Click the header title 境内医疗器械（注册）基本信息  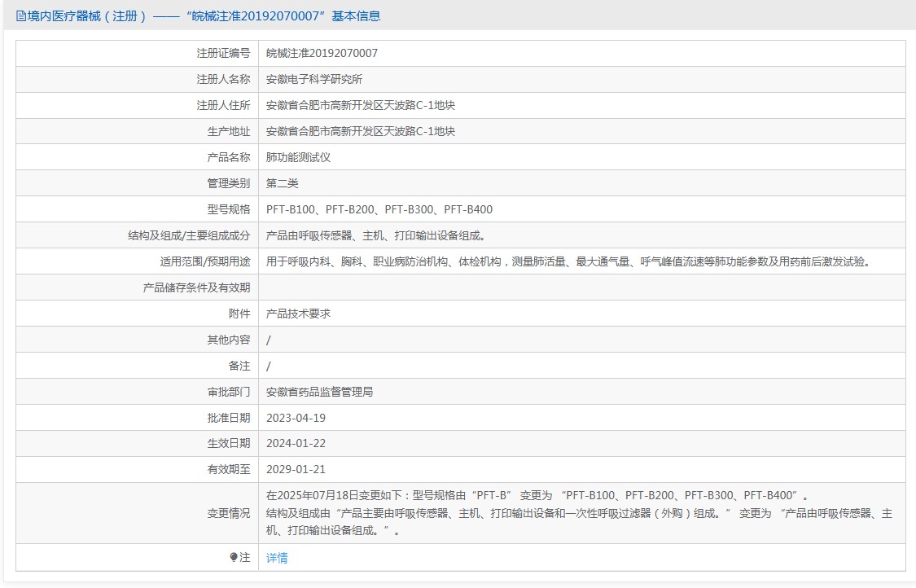(x=204, y=15)
